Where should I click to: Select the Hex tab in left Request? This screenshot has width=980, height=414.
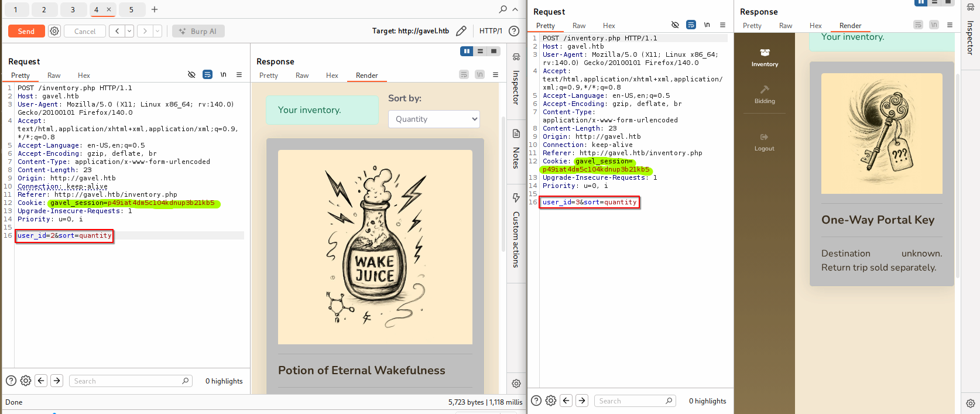(84, 76)
